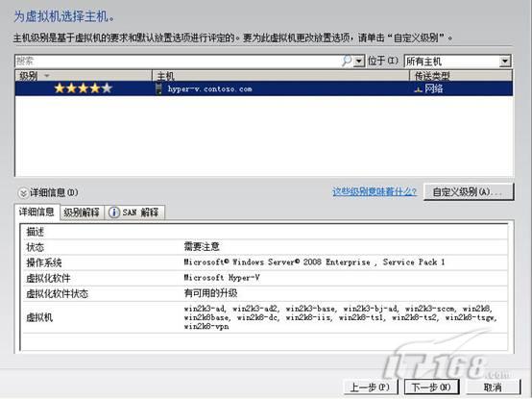Switch to the SAN 解释 tab

pyautogui.click(x=134, y=212)
